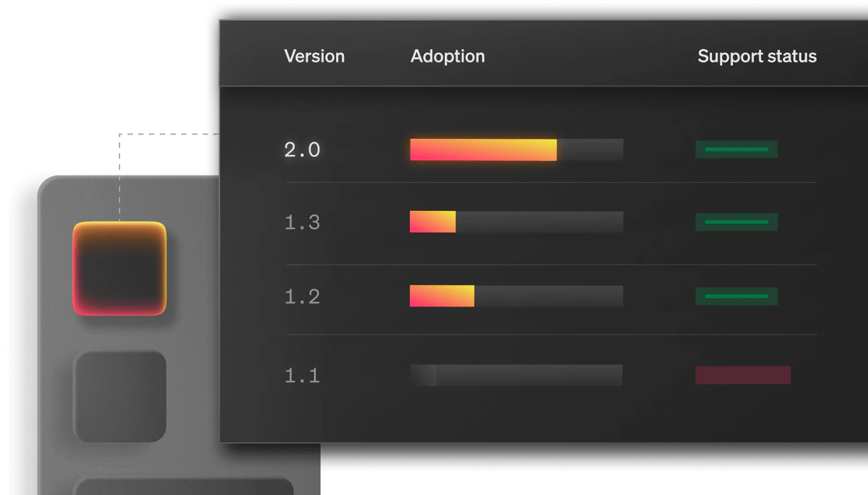Click the green support status badge for version 2.0
The image size is (868, 495).
(x=737, y=149)
